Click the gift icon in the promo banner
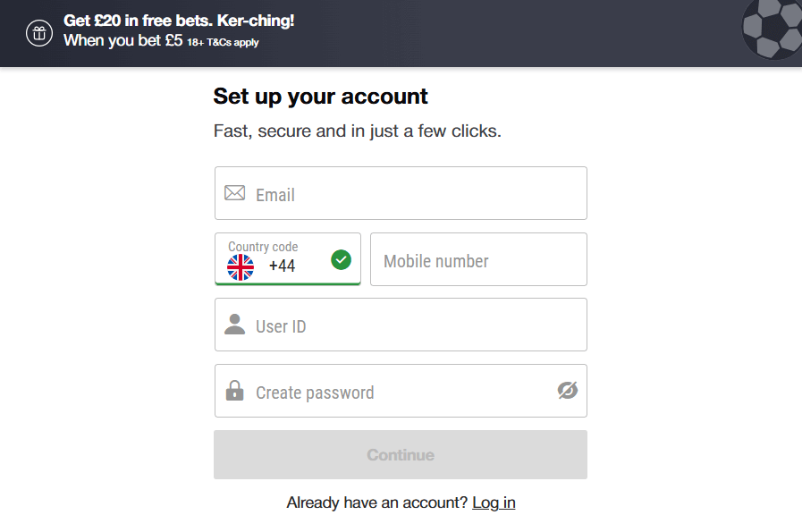The width and height of the screenshot is (802, 532). pyautogui.click(x=38, y=33)
